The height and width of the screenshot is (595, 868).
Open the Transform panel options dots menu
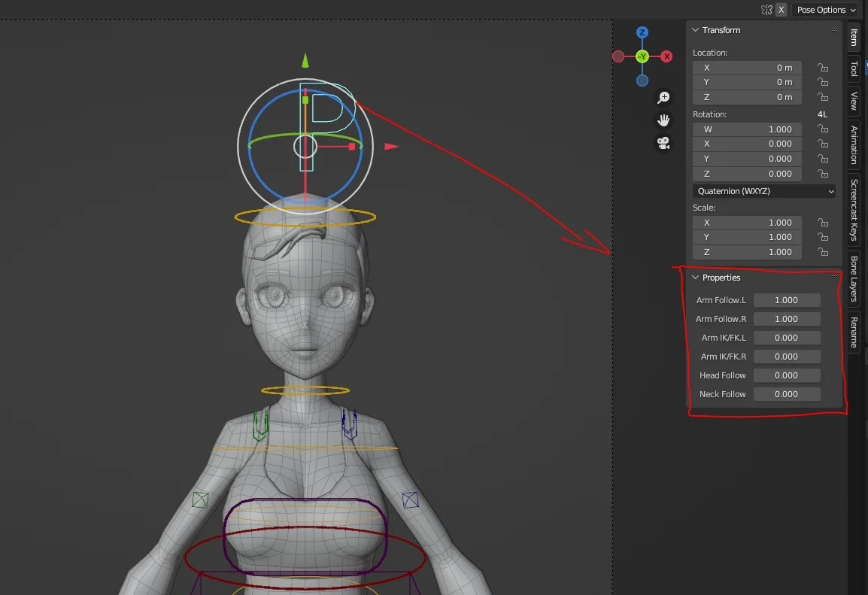click(x=832, y=29)
